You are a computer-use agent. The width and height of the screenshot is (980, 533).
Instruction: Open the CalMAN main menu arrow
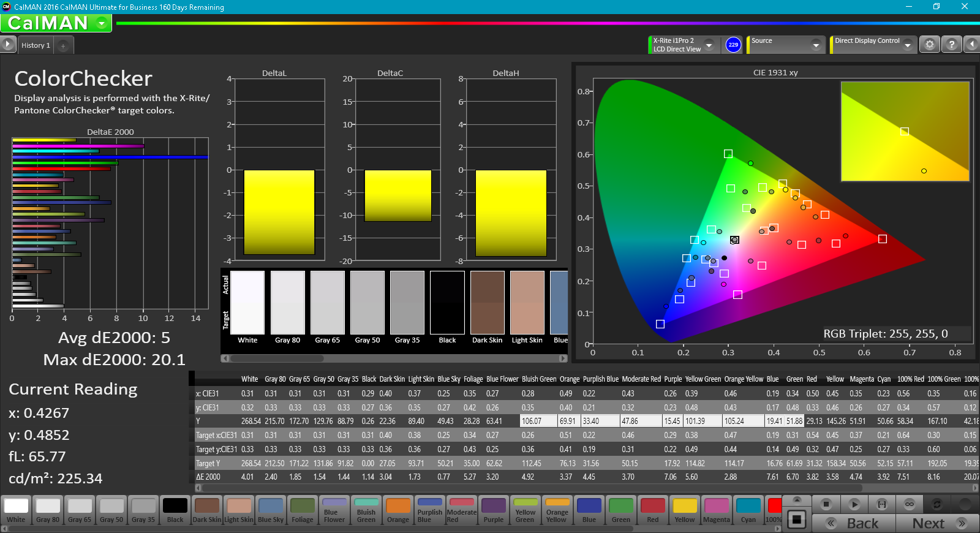(x=102, y=23)
